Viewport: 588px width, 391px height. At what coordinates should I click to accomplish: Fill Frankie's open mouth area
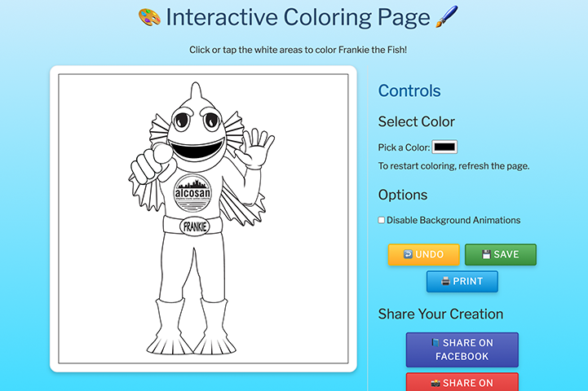point(196,149)
